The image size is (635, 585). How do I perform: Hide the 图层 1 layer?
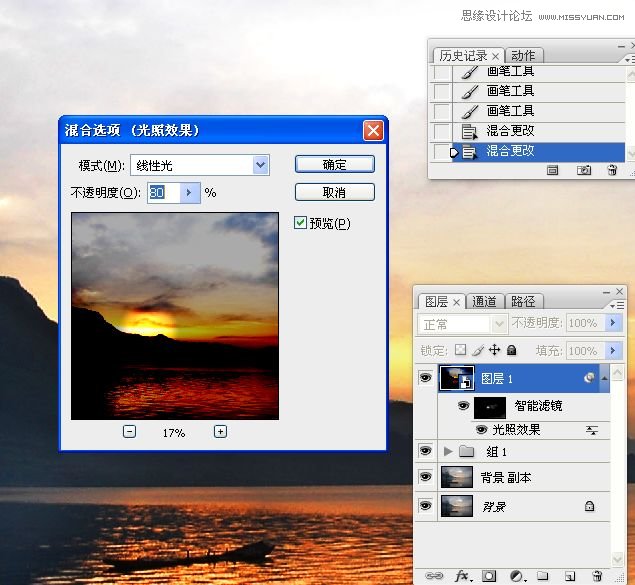[x=425, y=378]
